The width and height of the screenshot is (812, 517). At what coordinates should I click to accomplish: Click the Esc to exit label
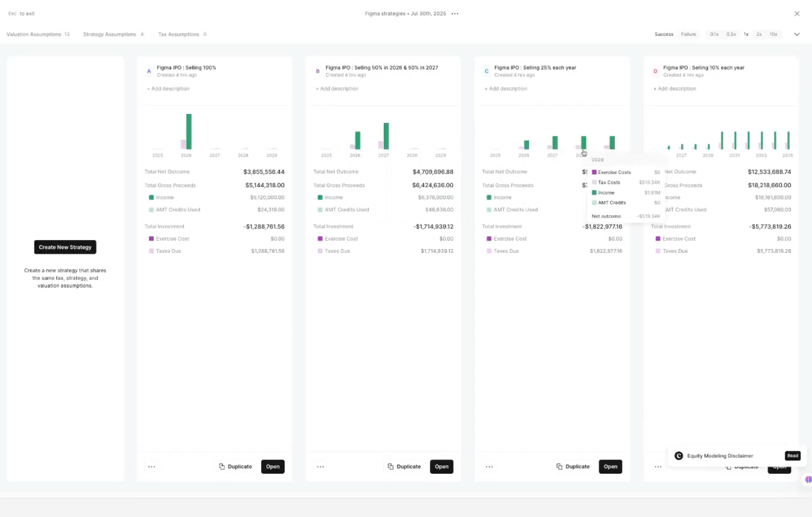click(22, 14)
